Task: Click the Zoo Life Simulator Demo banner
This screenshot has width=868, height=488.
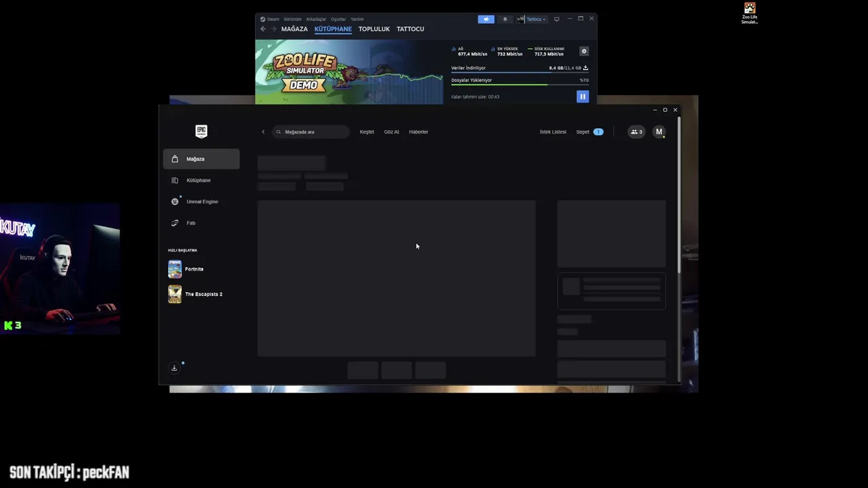Action: [x=349, y=72]
